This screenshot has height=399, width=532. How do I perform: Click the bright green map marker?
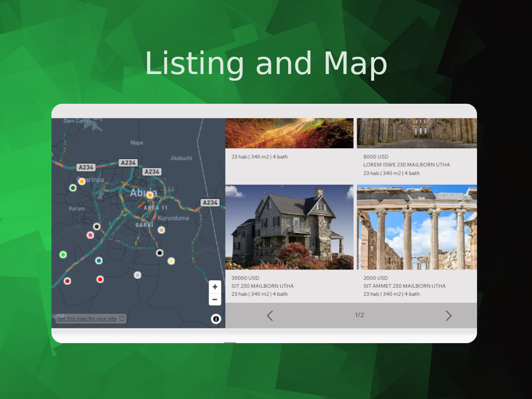[x=63, y=254]
